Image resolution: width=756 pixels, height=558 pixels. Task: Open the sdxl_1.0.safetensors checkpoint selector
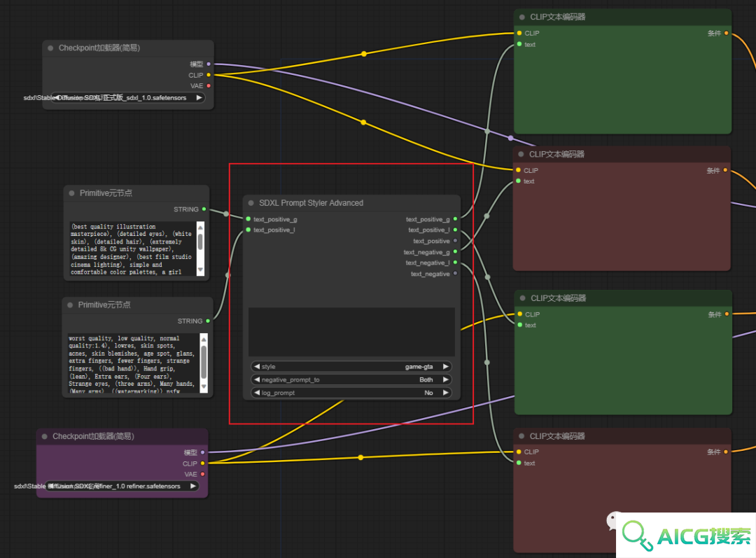coord(128,97)
